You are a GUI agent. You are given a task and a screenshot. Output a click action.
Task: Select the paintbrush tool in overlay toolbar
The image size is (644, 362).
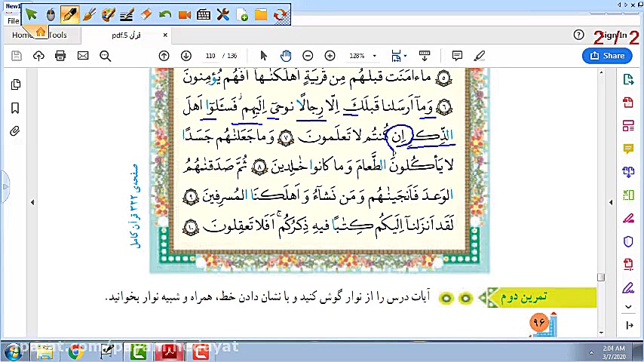pos(89,15)
